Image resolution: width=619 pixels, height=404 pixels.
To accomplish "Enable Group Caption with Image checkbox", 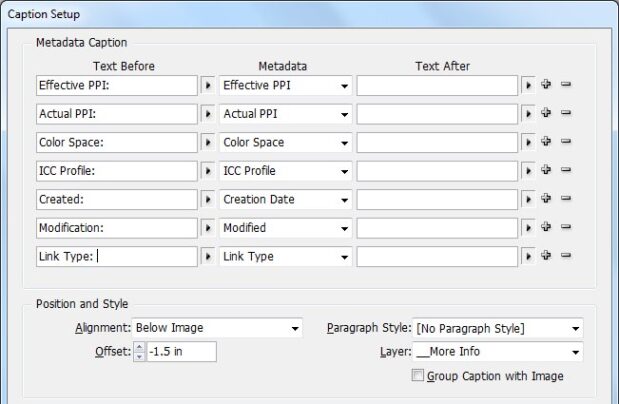I will point(417,375).
